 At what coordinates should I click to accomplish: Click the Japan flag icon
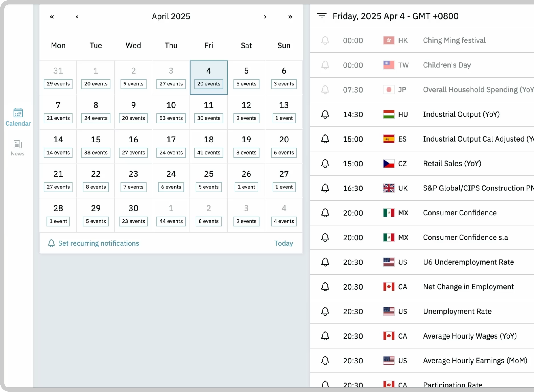pyautogui.click(x=389, y=90)
